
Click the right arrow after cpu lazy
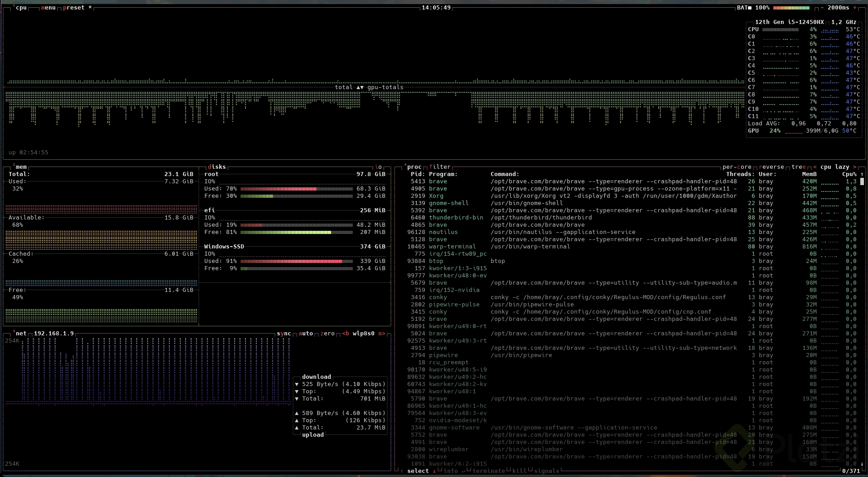855,167
